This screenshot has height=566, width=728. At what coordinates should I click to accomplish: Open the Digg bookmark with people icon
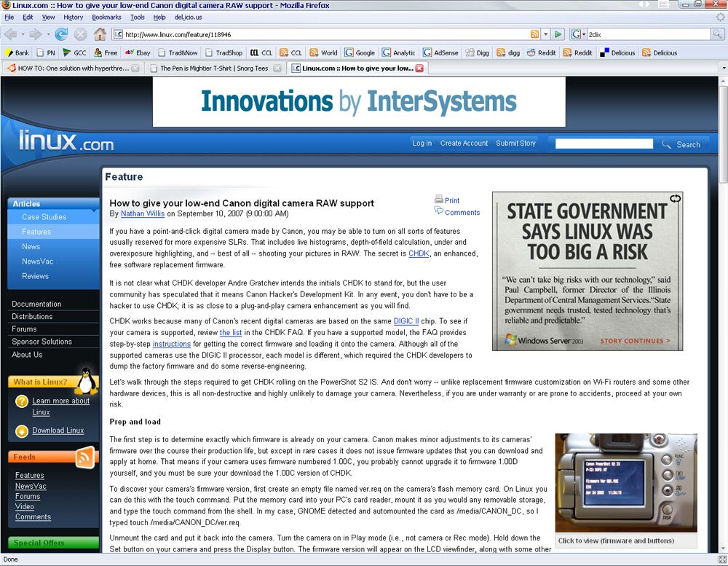tap(478, 52)
